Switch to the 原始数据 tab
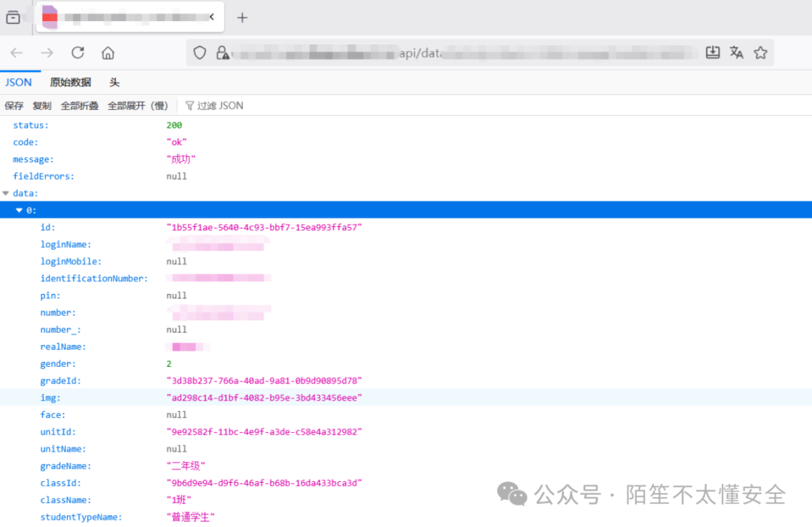The image size is (812, 527). point(71,82)
